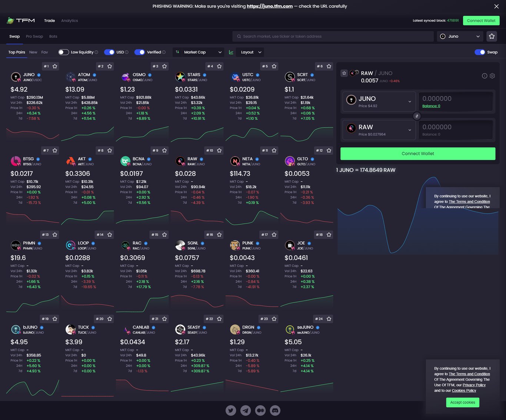Click the wide Connect Wallet swap button

(x=418, y=154)
